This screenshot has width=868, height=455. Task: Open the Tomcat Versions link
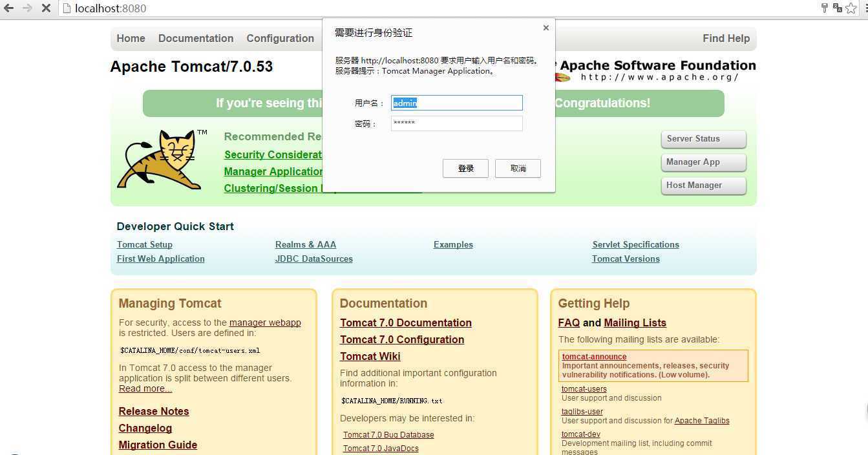[x=626, y=259]
